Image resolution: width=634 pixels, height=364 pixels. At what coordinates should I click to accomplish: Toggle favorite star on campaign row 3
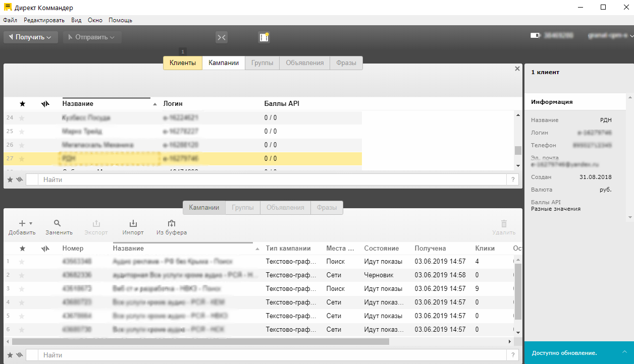click(22, 289)
